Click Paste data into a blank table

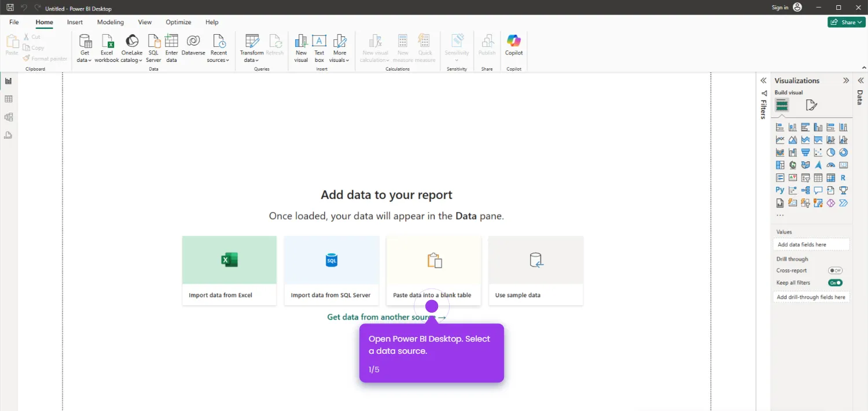tap(433, 271)
